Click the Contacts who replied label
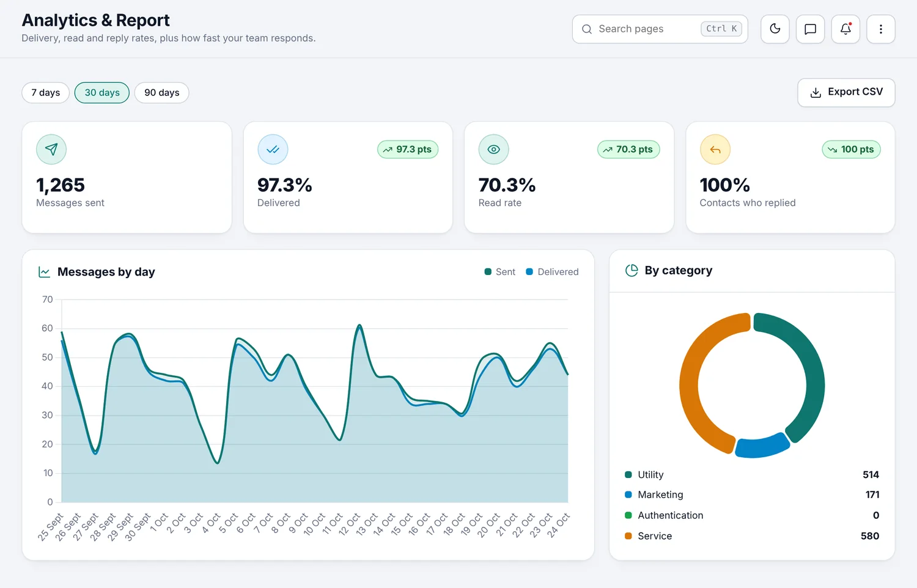Image resolution: width=917 pixels, height=588 pixels. [x=748, y=203]
